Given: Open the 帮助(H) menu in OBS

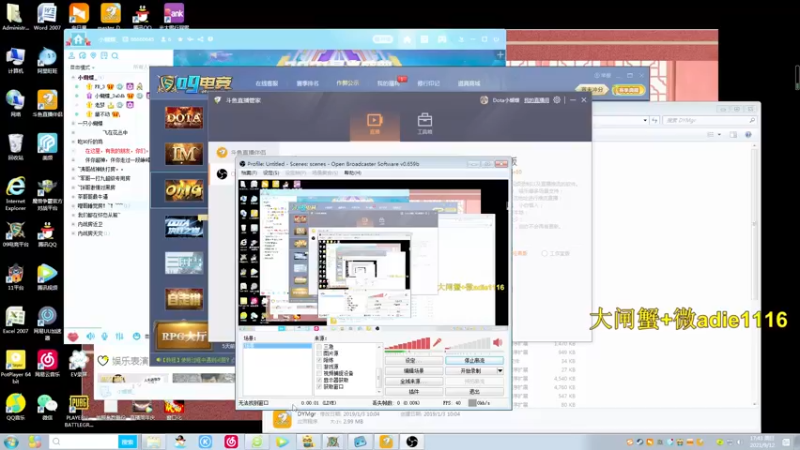Looking at the screenshot, I should pyautogui.click(x=353, y=173).
